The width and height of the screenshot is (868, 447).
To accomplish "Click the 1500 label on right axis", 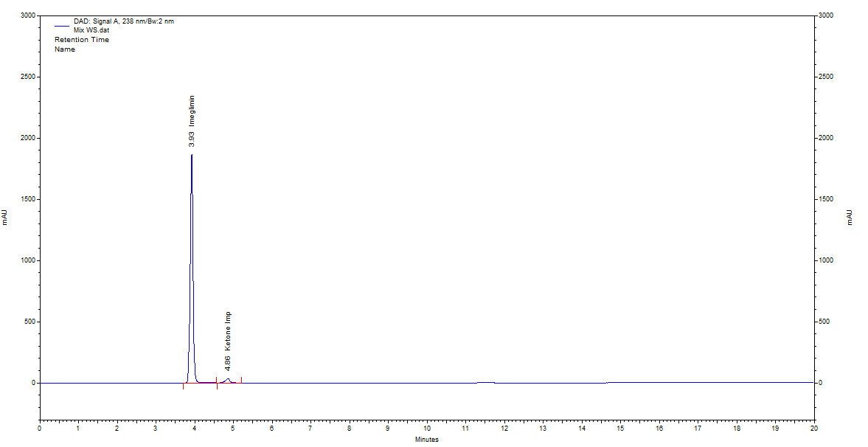I will click(x=826, y=199).
